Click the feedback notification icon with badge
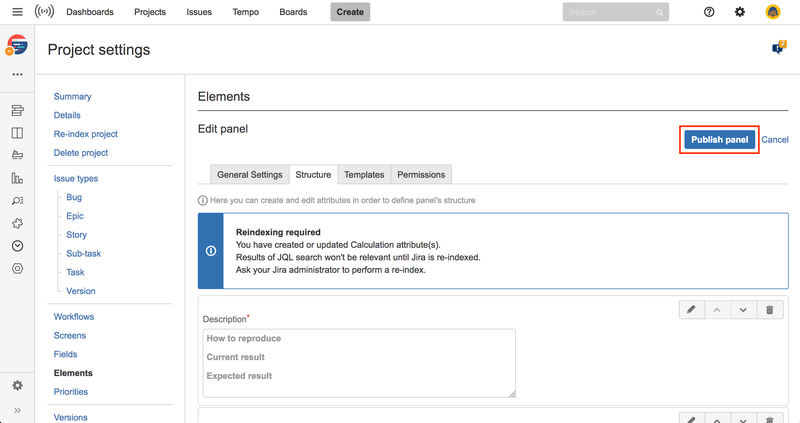800x423 pixels. coord(778,48)
